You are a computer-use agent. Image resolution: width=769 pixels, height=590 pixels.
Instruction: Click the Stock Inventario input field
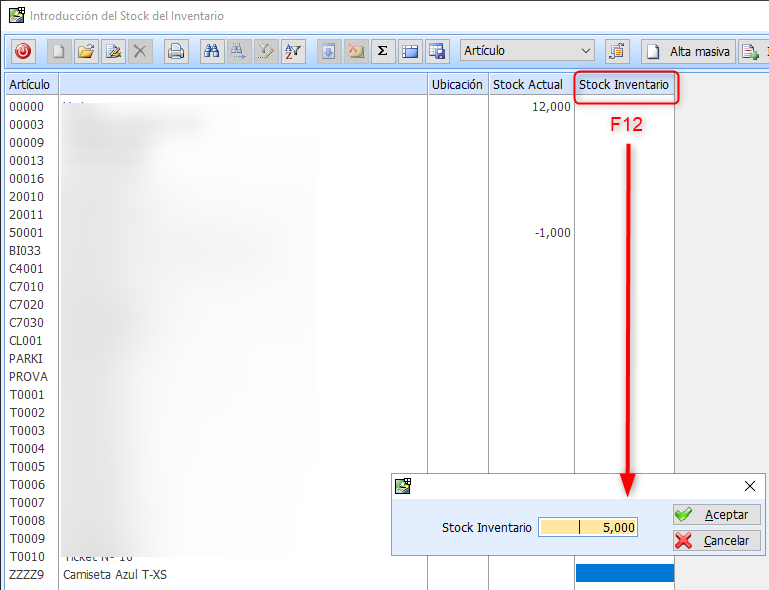tap(587, 527)
